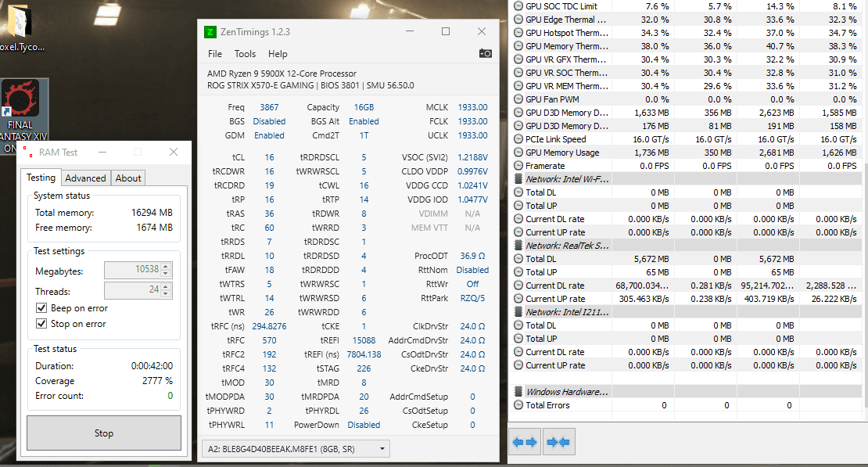Click the Stop button in RAM Test
868x467 pixels.
tap(104, 433)
